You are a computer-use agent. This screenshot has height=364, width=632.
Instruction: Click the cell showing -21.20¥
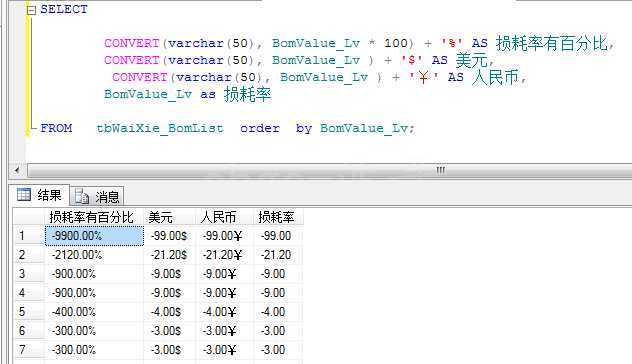[225, 255]
